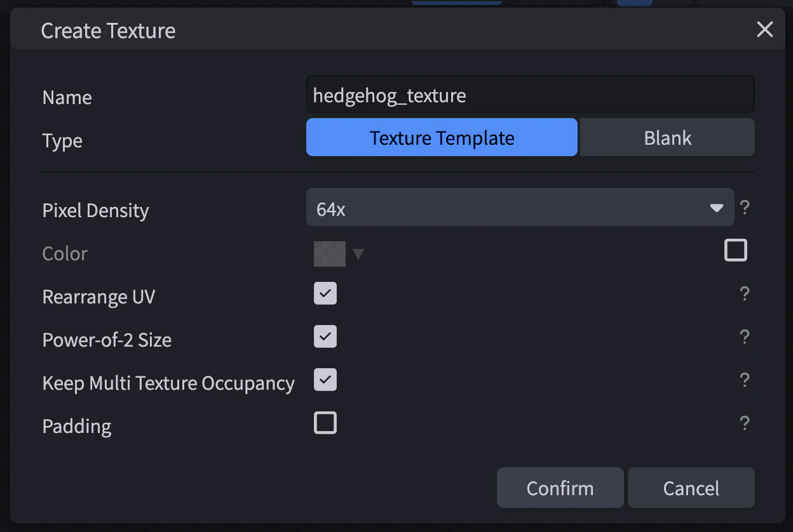
Task: Switch type to Blank
Action: click(x=667, y=138)
